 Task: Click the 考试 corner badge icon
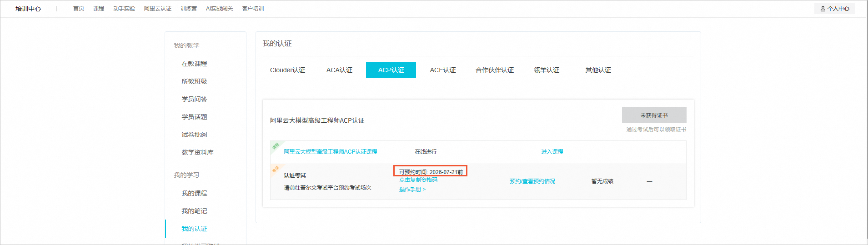[276, 169]
